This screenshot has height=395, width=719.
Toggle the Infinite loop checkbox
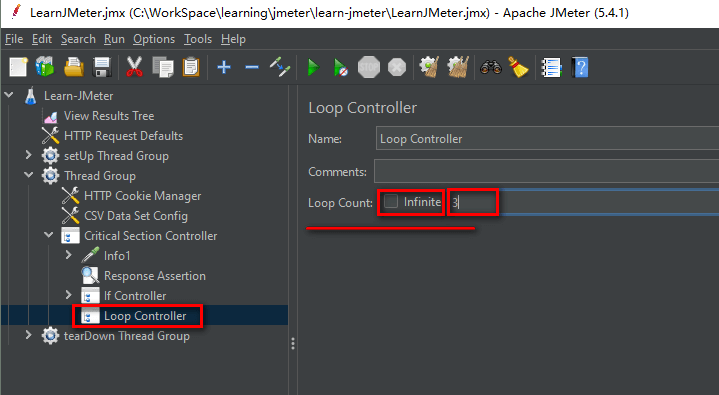(391, 201)
